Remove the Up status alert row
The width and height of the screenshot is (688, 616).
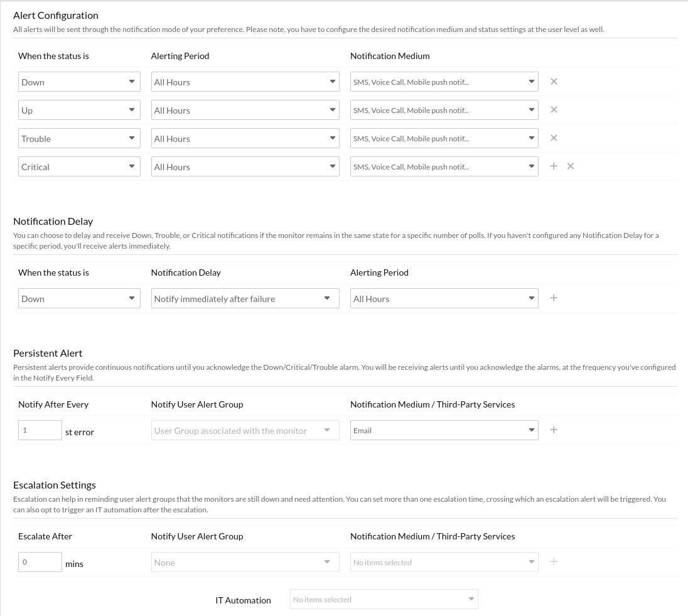[x=554, y=110]
